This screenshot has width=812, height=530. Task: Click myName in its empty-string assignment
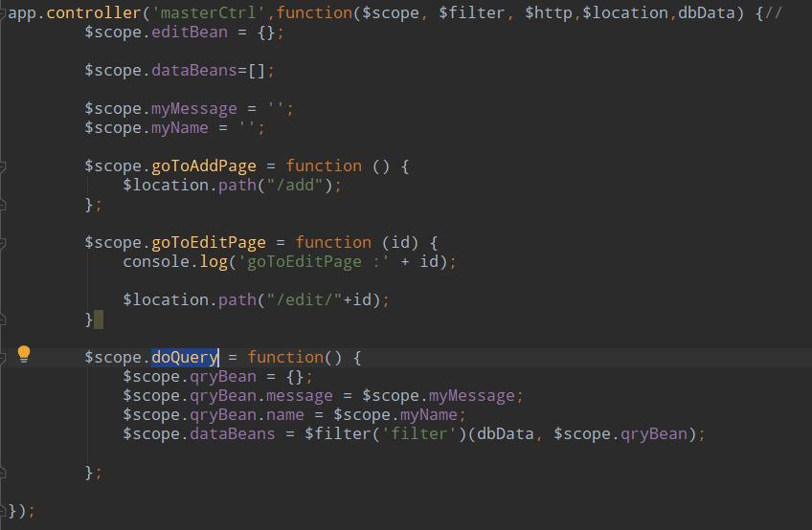(x=180, y=128)
